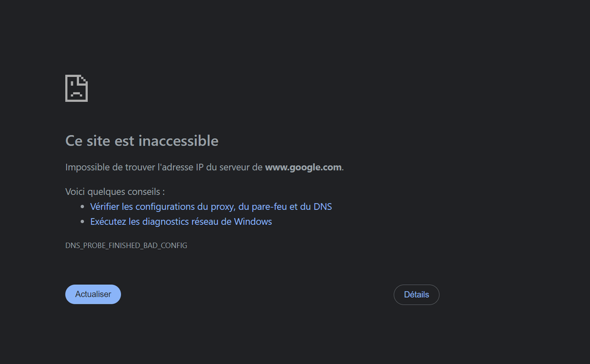This screenshot has width=590, height=364.
Task: Click the "Ce site est inaccessible" heading
Action: tap(142, 141)
